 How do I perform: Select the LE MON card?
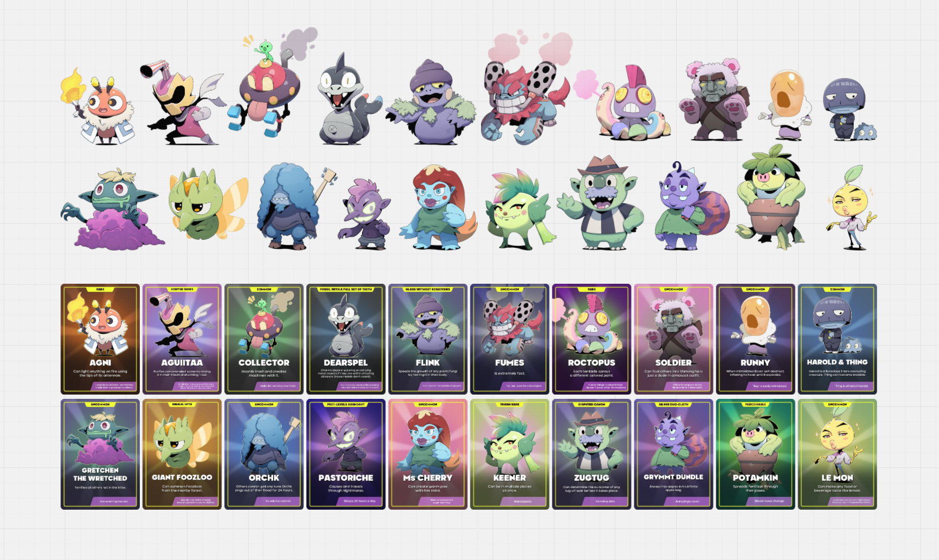click(838, 454)
